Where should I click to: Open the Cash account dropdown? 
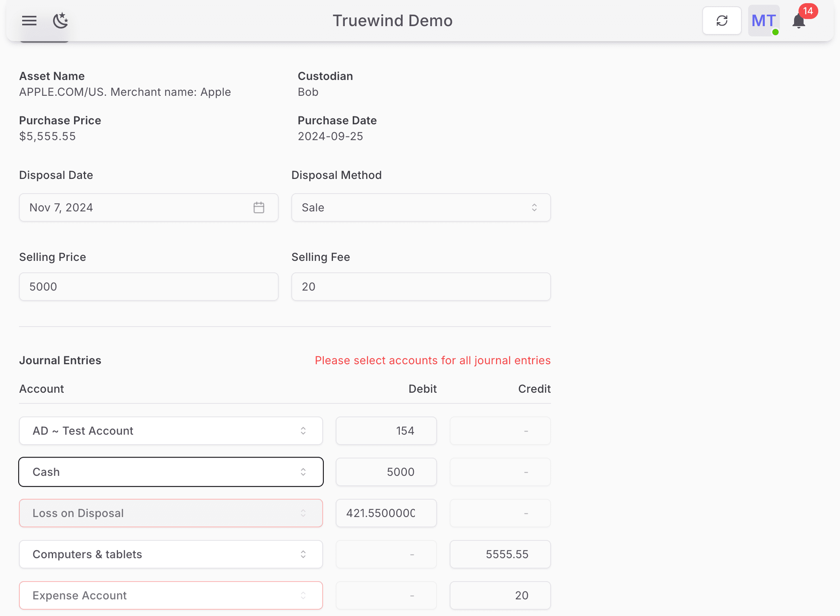(171, 472)
